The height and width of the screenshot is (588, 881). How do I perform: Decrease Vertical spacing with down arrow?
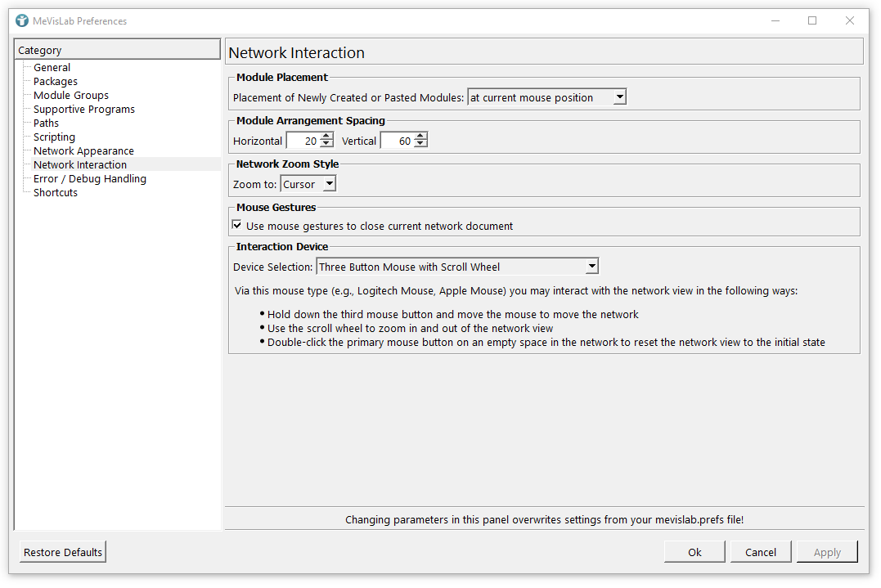(420, 145)
